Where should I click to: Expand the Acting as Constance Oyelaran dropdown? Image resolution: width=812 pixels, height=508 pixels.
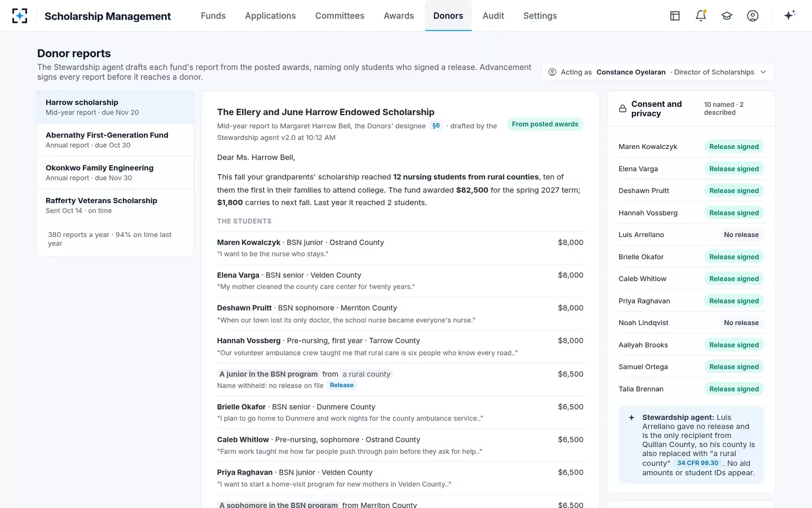(x=657, y=72)
